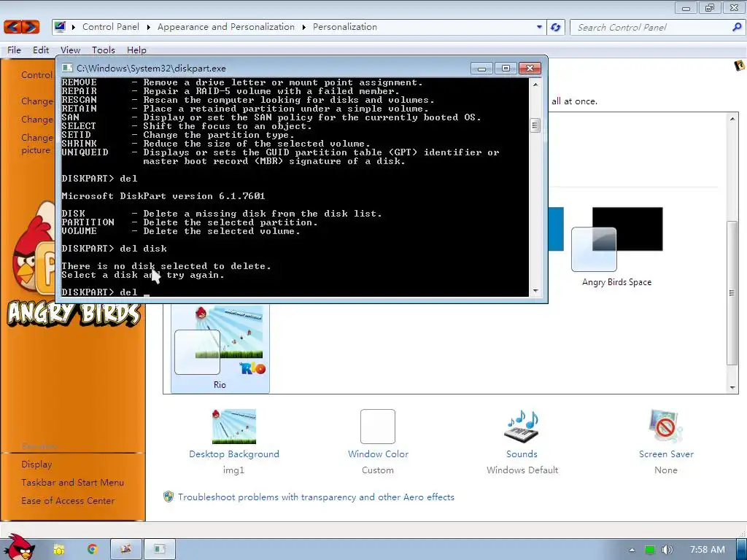The image size is (747, 560).
Task: Open Troubleshoot transparency and Aero effects link
Action: click(x=316, y=497)
